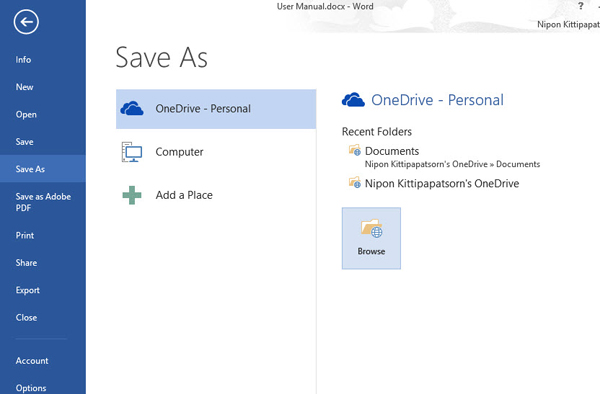Open the Info menu item
This screenshot has height=394, width=600.
click(43, 60)
